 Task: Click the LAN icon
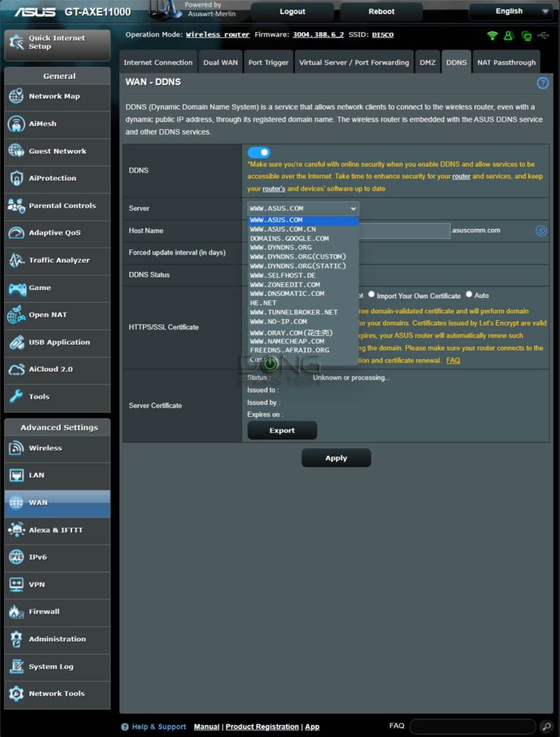click(x=16, y=475)
